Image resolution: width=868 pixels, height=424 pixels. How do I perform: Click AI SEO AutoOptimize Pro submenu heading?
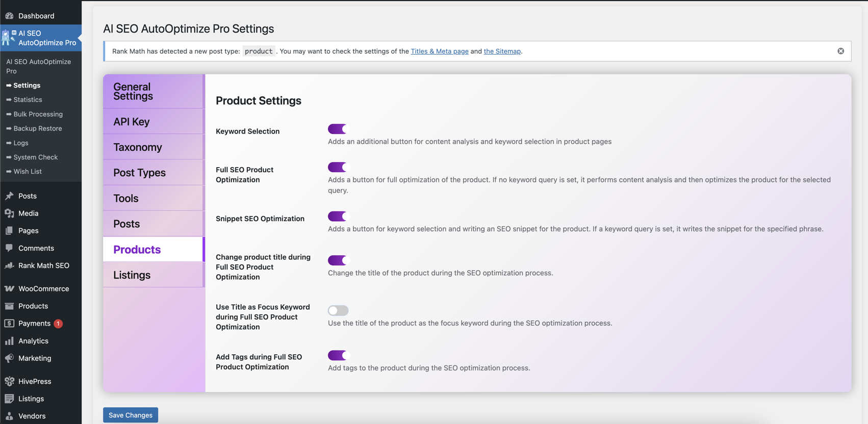(x=39, y=66)
